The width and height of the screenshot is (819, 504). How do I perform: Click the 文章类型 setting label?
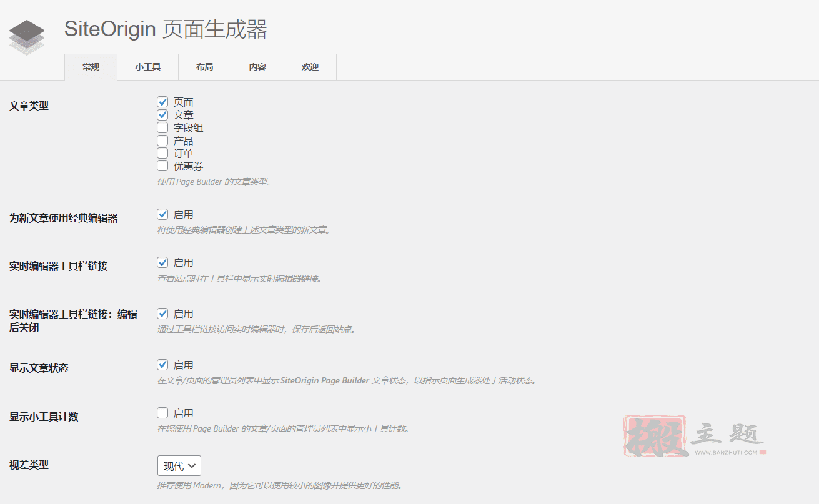point(29,106)
